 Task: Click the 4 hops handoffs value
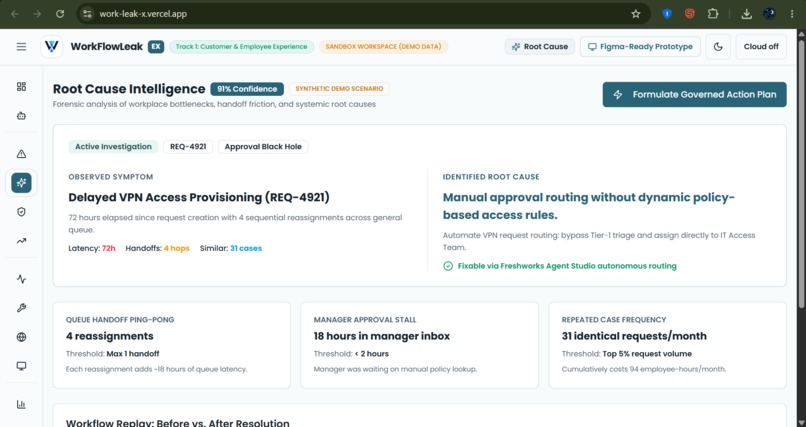176,248
